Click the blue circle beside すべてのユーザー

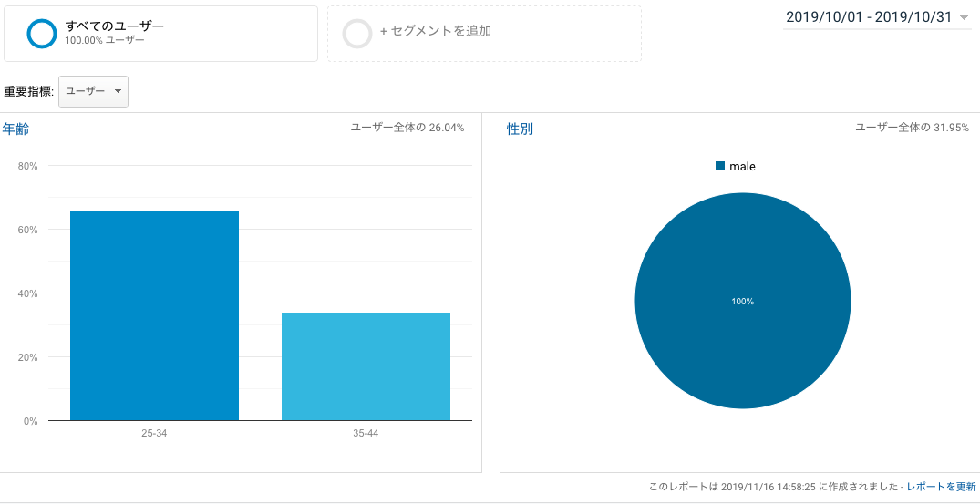42,34
